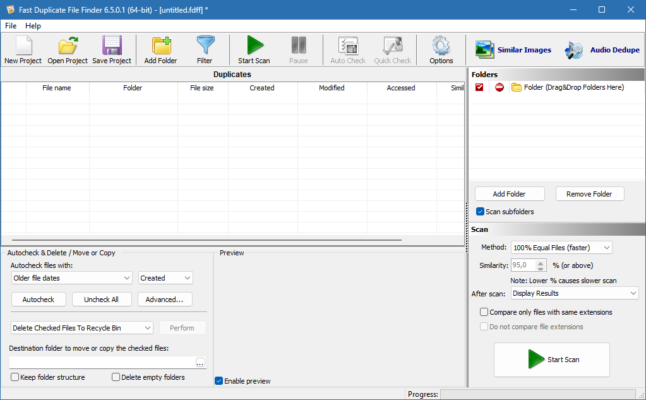
Task: Launch the Similar Images tool
Action: (x=513, y=50)
